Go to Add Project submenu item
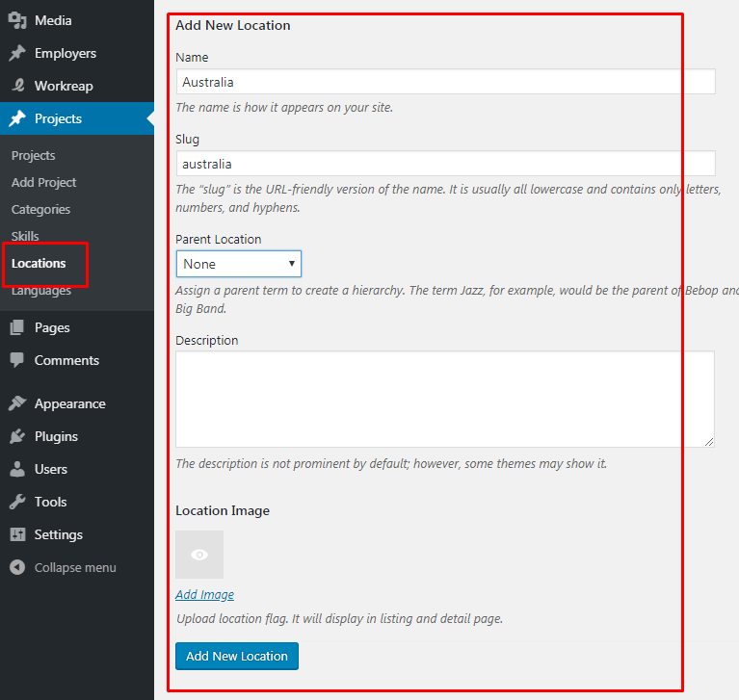 [43, 182]
